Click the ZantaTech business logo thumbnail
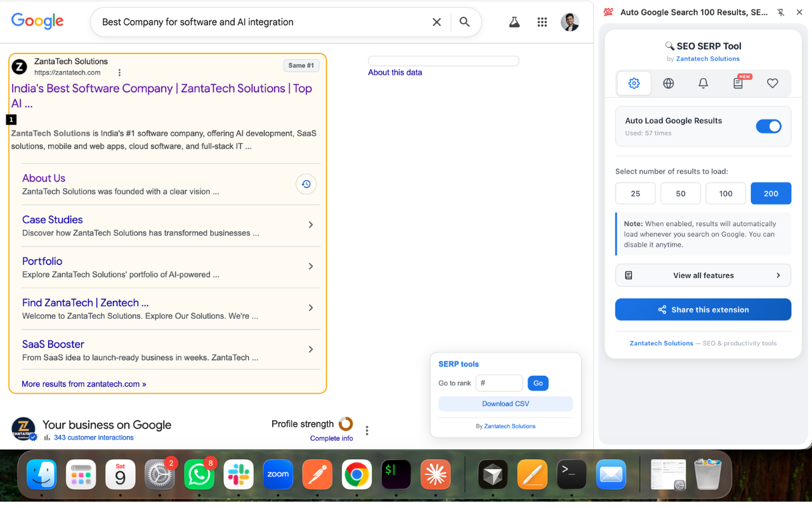Image resolution: width=812 pixels, height=508 pixels. 23,429
